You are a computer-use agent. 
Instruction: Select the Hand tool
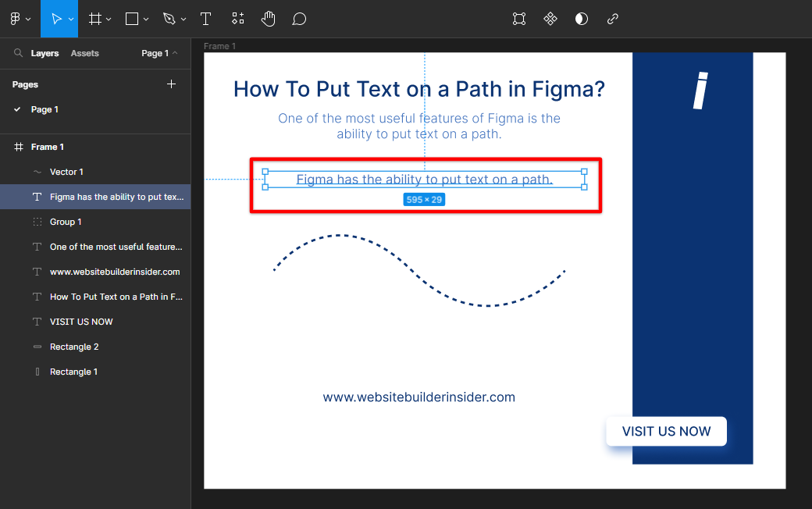coord(268,19)
